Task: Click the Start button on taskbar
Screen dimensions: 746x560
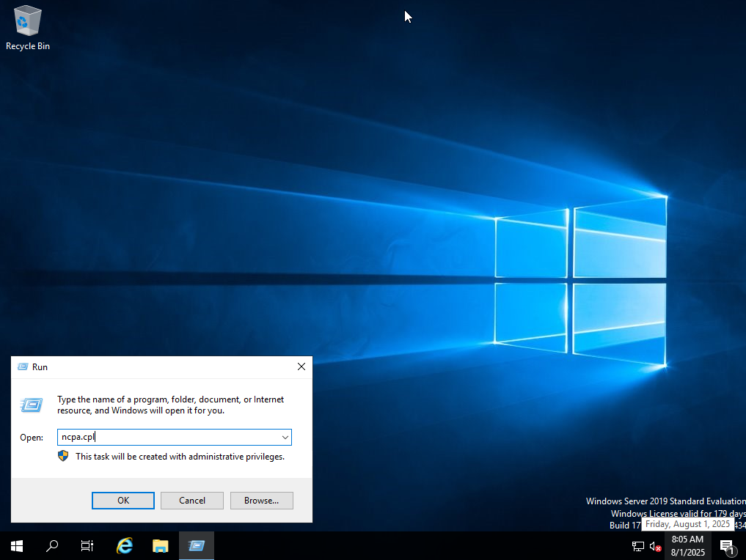Action: (17, 546)
